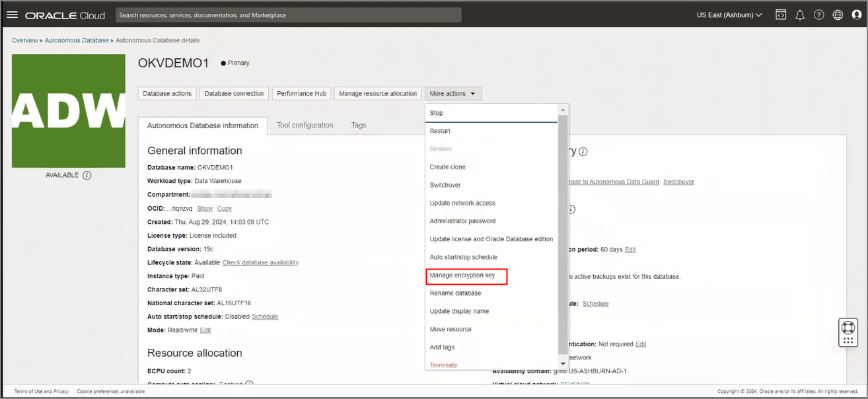Click the Resource allocation heading
The image size is (868, 399).
[195, 353]
